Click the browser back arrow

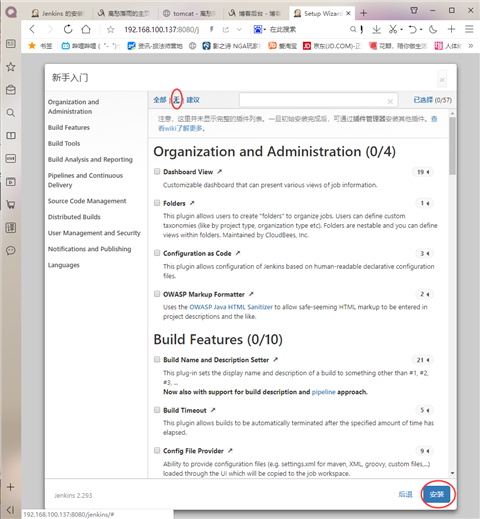point(32,29)
